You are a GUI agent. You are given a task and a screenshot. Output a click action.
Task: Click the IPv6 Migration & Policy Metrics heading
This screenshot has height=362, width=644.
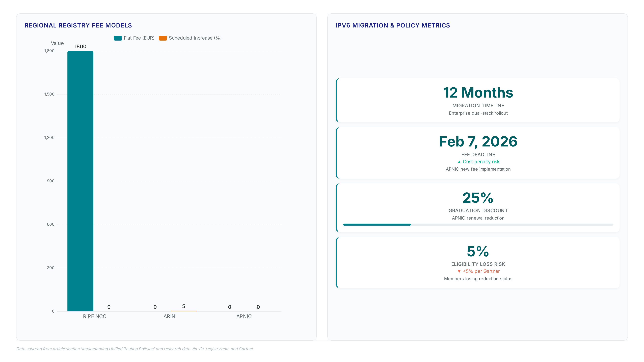click(x=392, y=25)
